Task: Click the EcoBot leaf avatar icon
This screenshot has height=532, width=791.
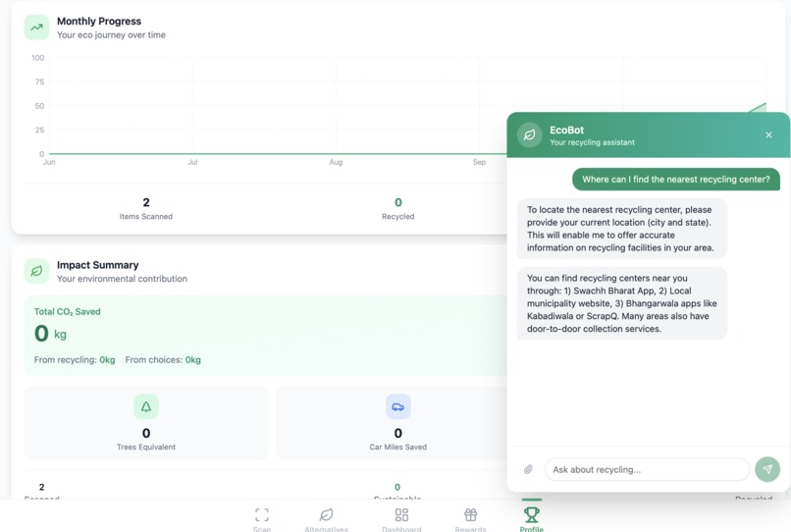Action: point(529,135)
